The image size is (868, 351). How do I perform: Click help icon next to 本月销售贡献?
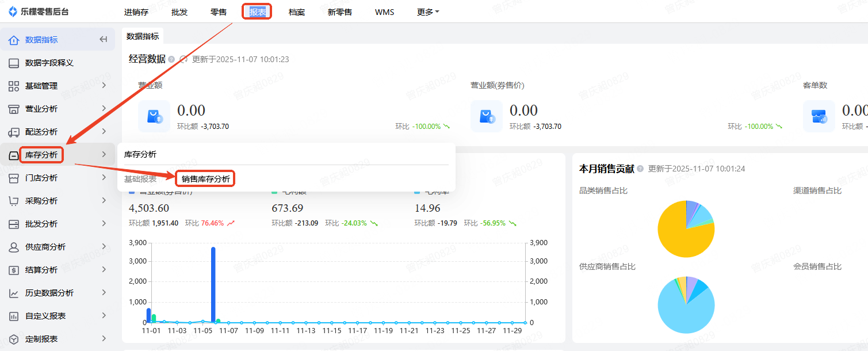tap(640, 169)
